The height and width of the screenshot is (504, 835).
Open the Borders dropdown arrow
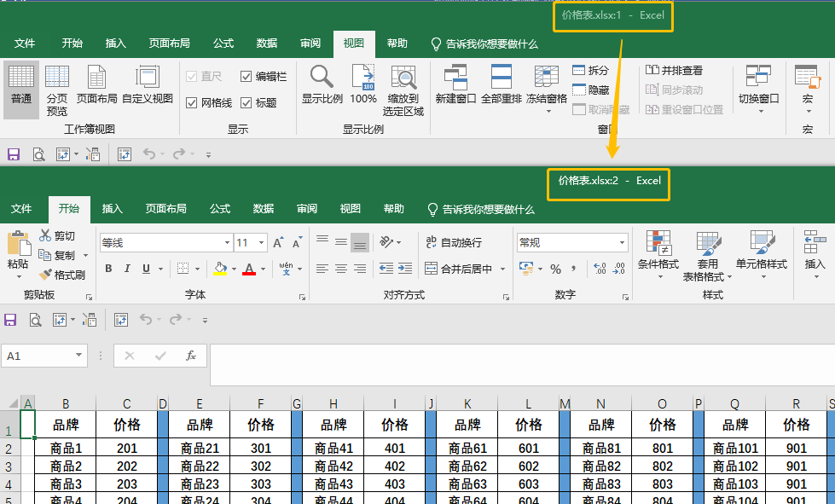coord(198,269)
